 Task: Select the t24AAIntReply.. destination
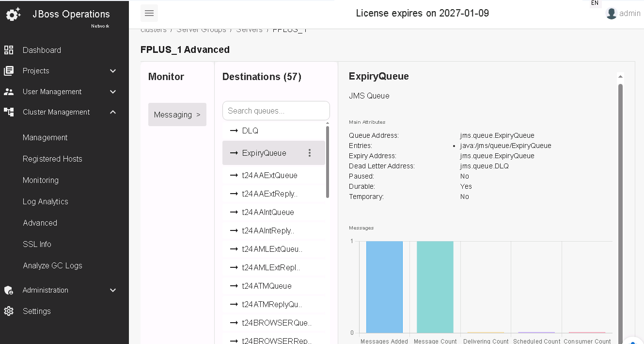(x=274, y=230)
